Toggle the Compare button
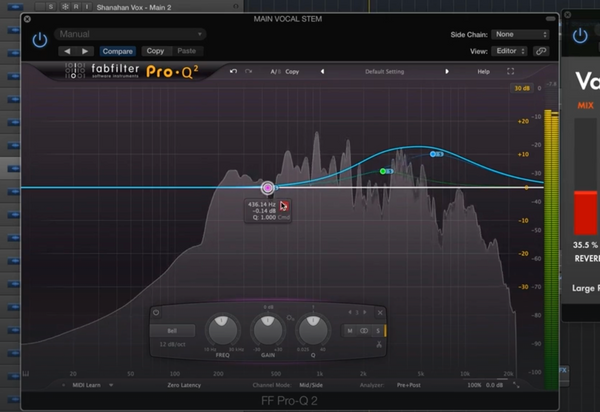The width and height of the screenshot is (600, 412). 117,51
